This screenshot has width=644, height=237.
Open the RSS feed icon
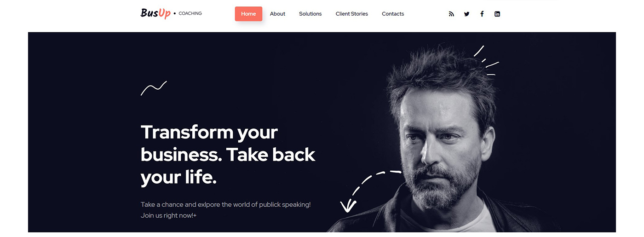451,14
